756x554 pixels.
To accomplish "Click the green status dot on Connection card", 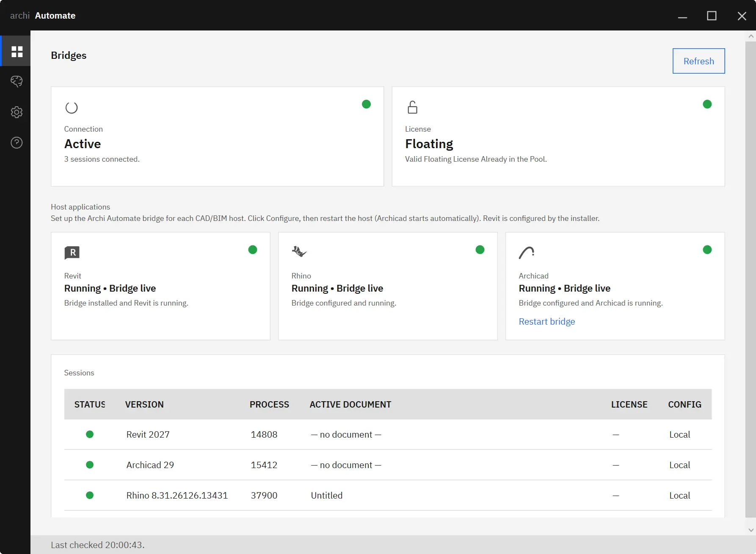I will [x=367, y=104].
